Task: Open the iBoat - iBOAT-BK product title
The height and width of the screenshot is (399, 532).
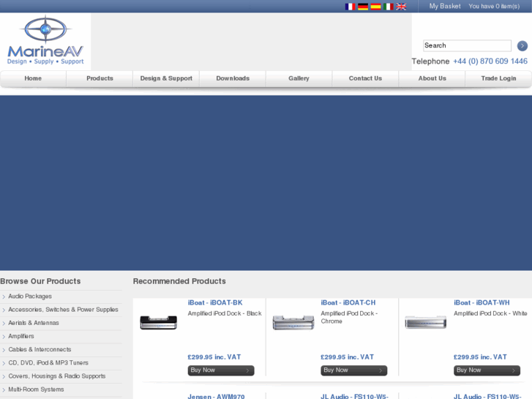Action: pyautogui.click(x=215, y=302)
